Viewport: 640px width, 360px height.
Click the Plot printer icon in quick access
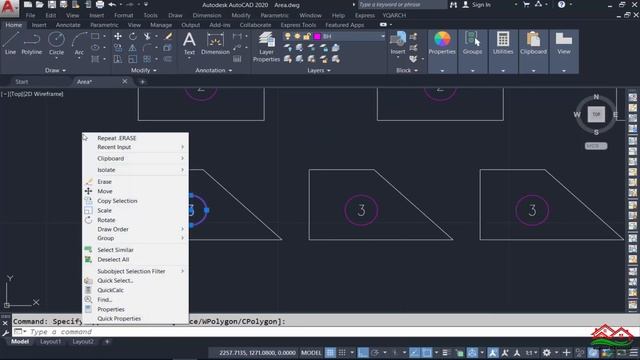click(100, 4)
